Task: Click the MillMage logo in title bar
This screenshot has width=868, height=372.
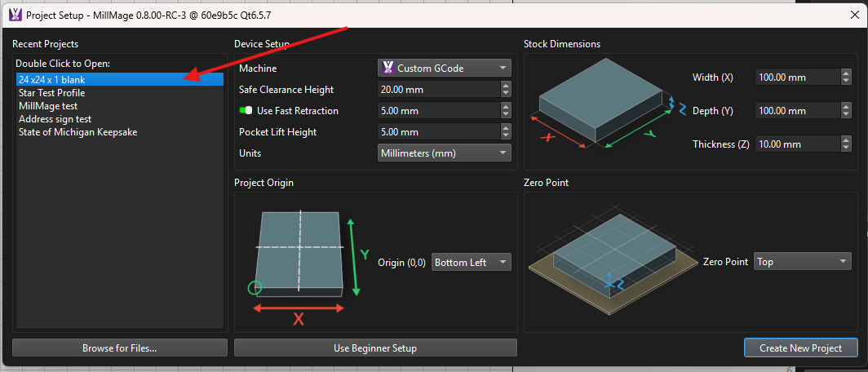Action: click(x=15, y=15)
